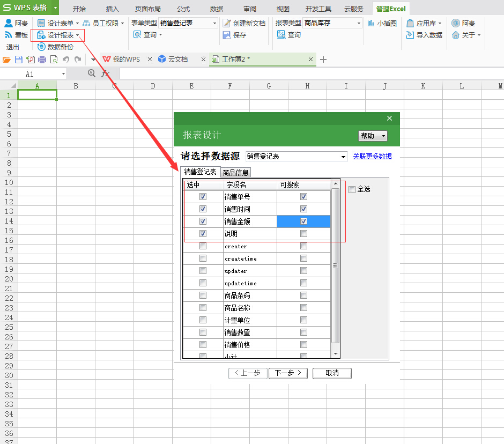504x444 pixels.
Task: Click the 导入数据 import icon
Action: click(x=410, y=35)
